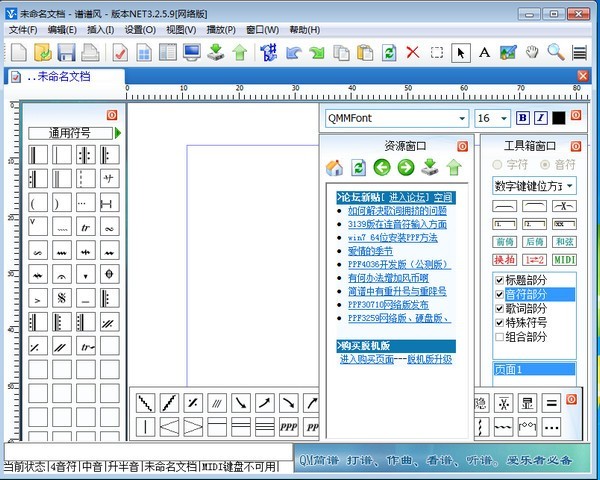Open the PPF4036开发版 forum link
Screen dimensions: 600x480
pyautogui.click(x=398, y=264)
